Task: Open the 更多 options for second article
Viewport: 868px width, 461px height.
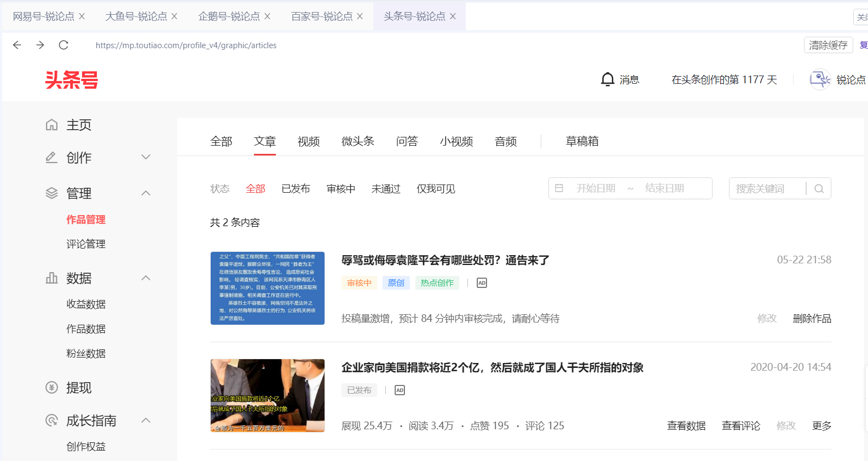Action: [x=821, y=426]
